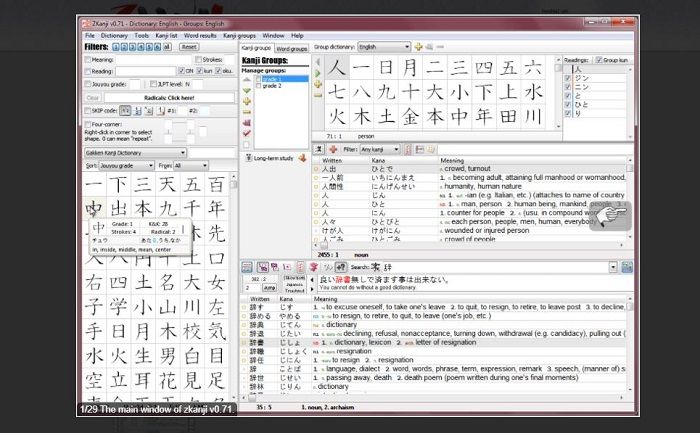This screenshot has height=433, width=700.
Task: Open the Word results menu
Action: (x=200, y=36)
